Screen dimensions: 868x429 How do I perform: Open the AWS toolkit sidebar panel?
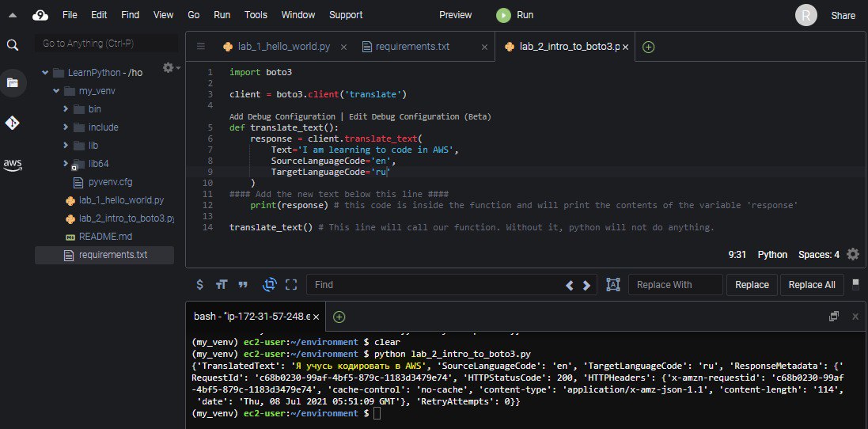coord(13,165)
